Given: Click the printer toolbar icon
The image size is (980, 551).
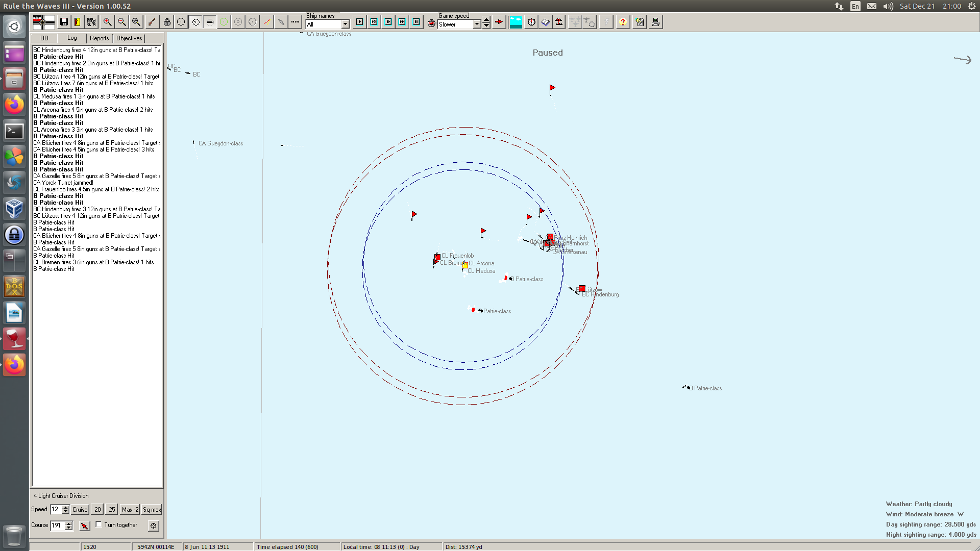Looking at the screenshot, I should (x=656, y=22).
